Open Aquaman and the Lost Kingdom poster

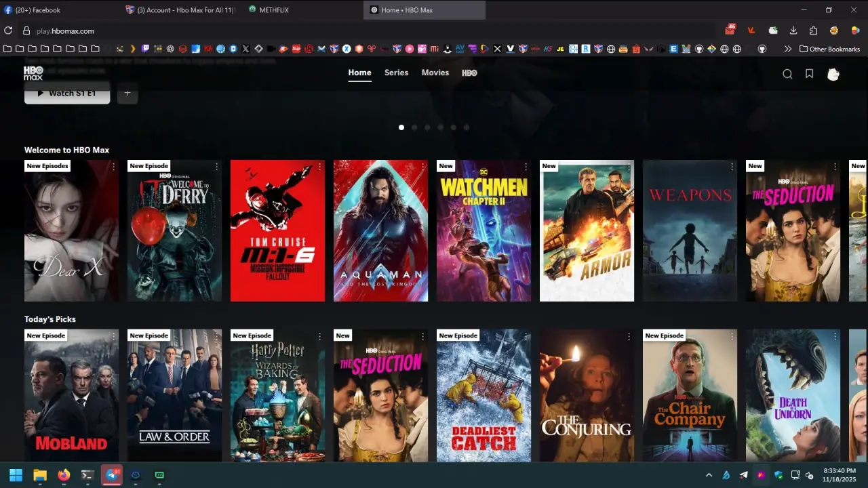click(x=380, y=230)
